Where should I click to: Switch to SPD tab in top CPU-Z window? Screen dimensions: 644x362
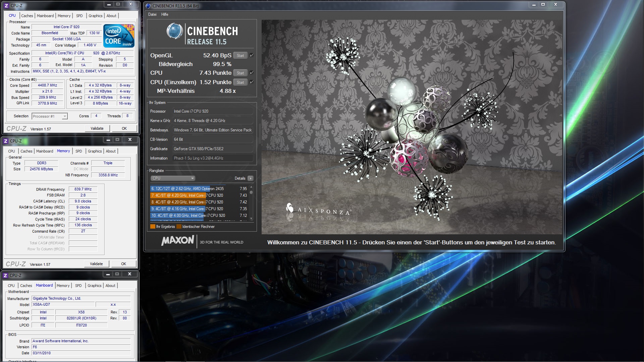(79, 16)
